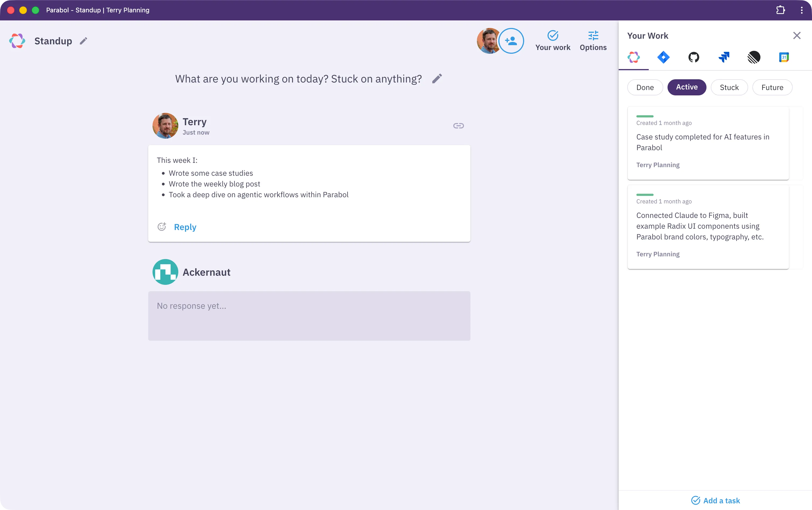Image resolution: width=812 pixels, height=510 pixels.
Task: Click the browser extensions puzzle icon
Action: pyautogui.click(x=781, y=10)
